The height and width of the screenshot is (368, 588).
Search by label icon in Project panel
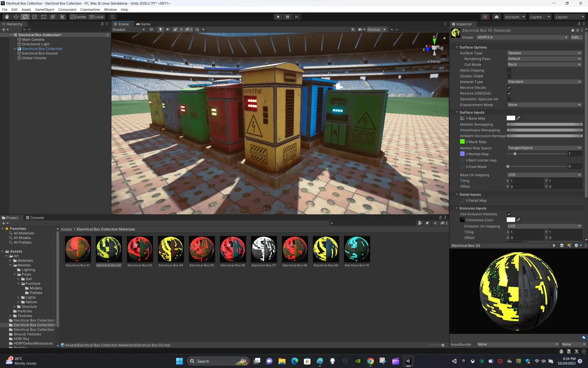[x=427, y=223]
